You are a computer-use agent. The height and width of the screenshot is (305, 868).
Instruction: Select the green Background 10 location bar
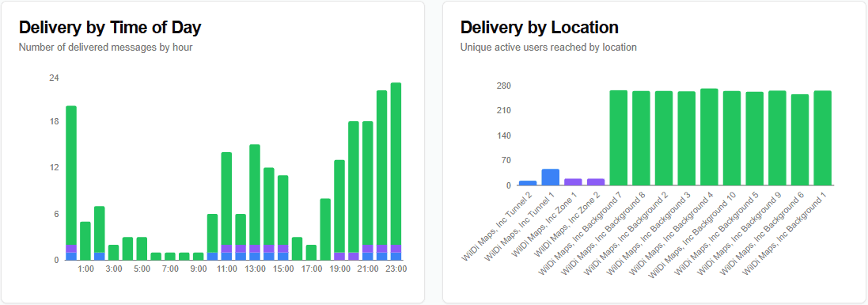coord(732,138)
